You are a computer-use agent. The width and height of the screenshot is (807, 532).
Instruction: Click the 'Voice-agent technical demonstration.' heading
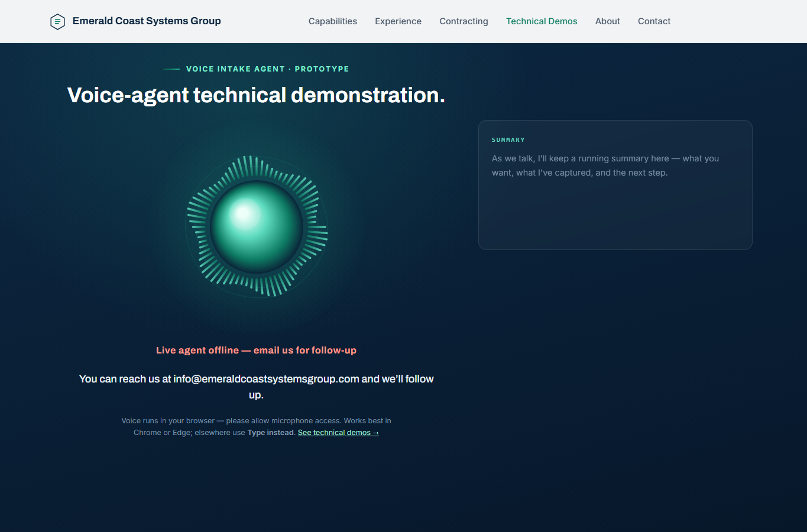click(256, 95)
